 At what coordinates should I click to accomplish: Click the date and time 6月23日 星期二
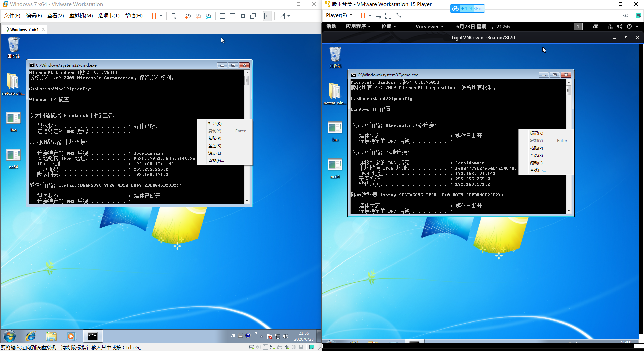(483, 26)
